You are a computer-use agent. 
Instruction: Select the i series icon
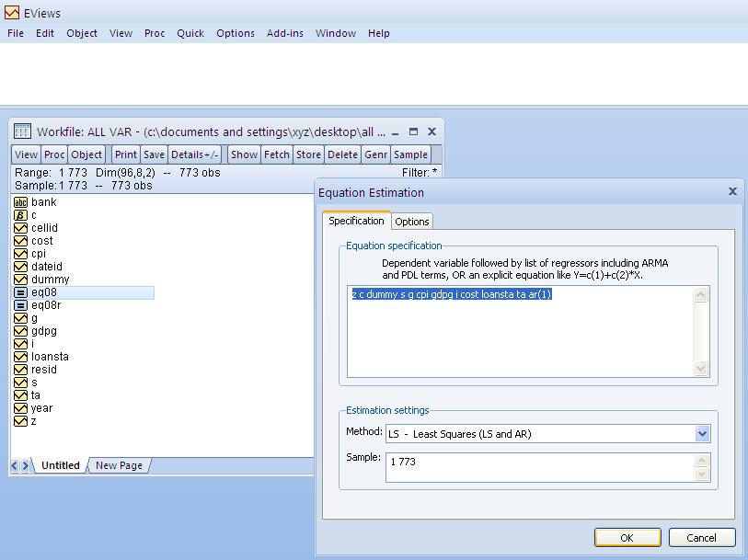click(20, 344)
